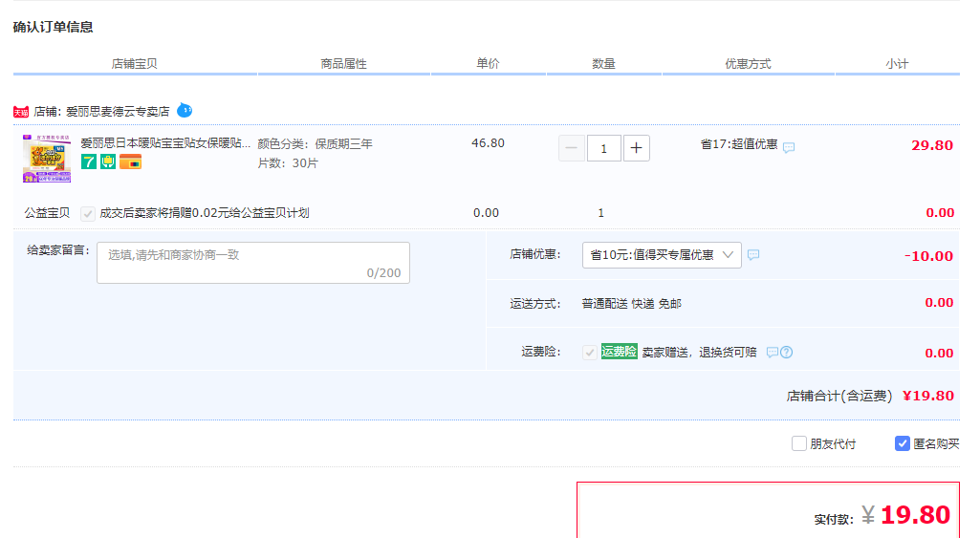
Task: Click the 给卖家留言 message text box
Action: pos(253,263)
